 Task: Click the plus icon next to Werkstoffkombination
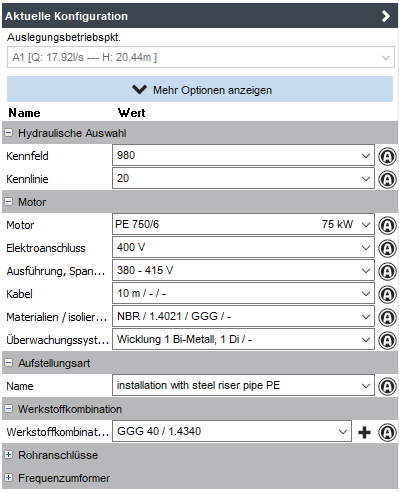pos(364,432)
